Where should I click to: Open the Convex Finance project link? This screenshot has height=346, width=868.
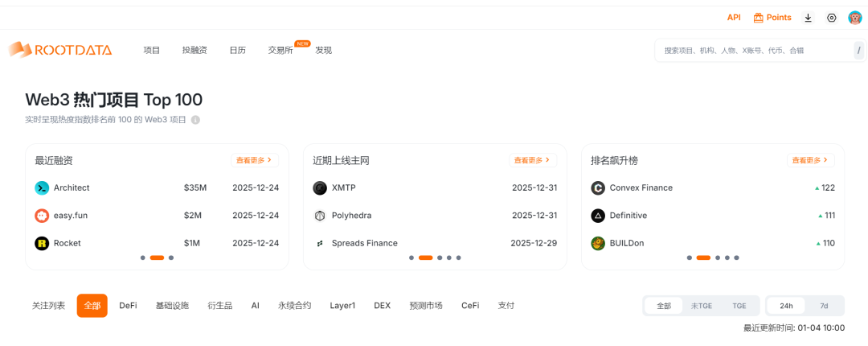tap(641, 188)
